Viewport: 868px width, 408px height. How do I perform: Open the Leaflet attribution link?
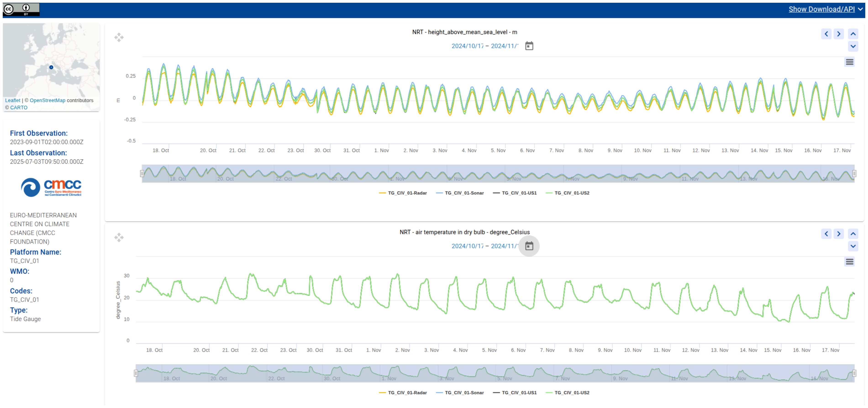point(13,100)
